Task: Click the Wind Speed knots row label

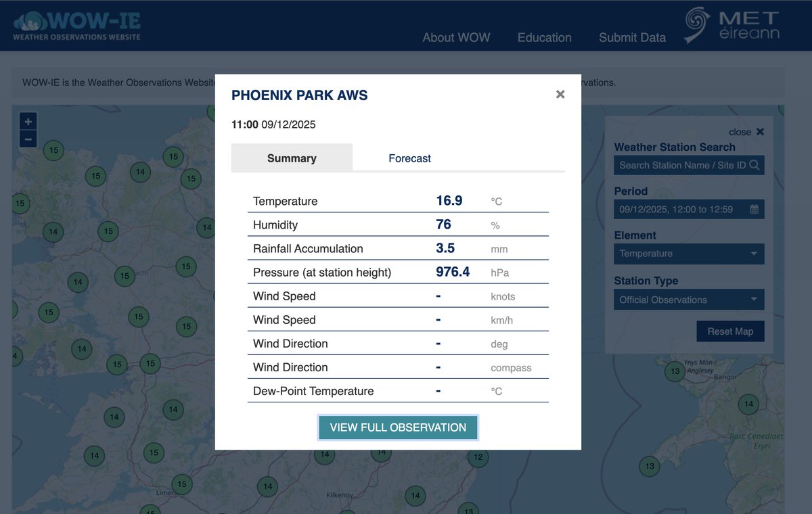Action: (284, 296)
